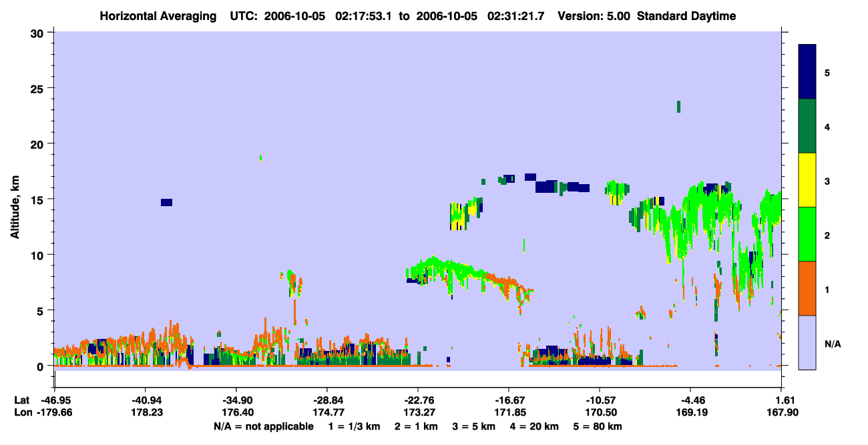Click the longitude value '178.23'

click(x=146, y=412)
